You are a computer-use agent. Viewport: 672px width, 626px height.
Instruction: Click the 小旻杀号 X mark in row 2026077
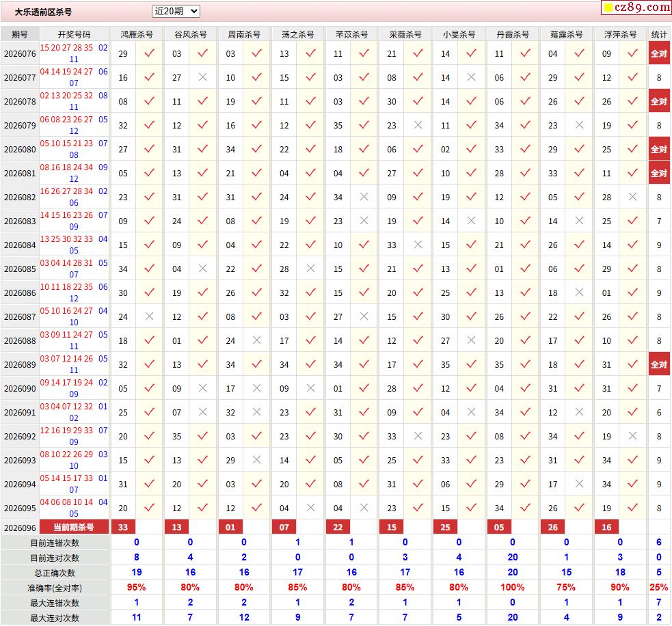471,77
